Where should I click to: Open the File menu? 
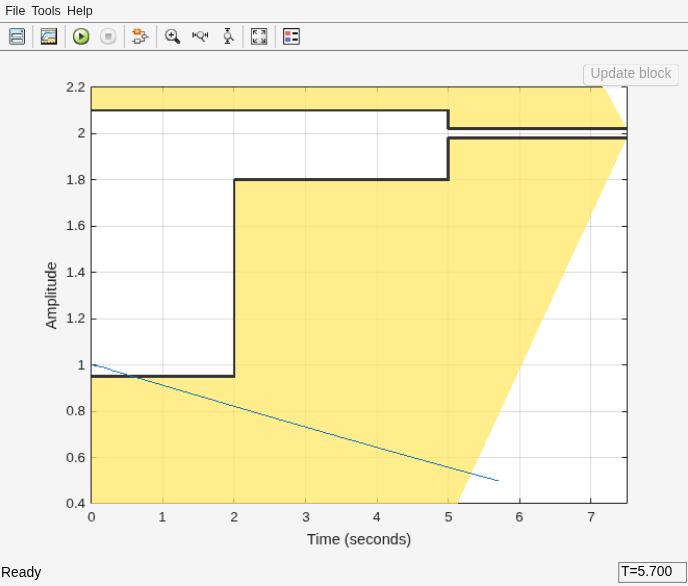15,11
